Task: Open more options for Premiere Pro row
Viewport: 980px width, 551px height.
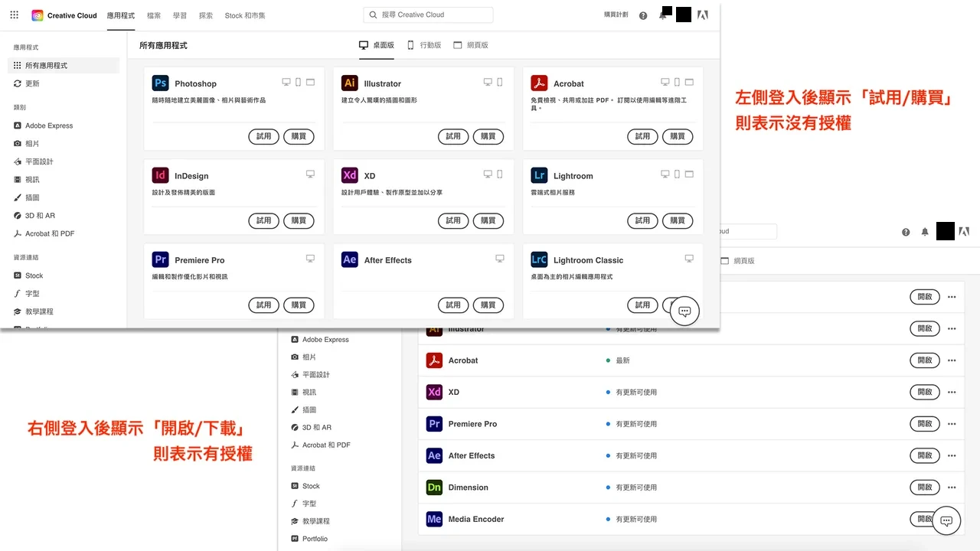Action: [x=952, y=423]
